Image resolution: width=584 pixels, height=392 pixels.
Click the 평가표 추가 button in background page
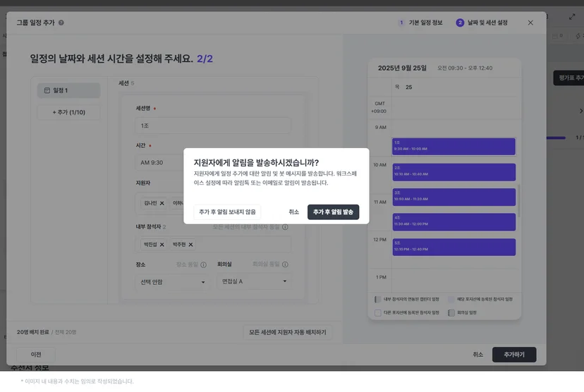(569, 78)
